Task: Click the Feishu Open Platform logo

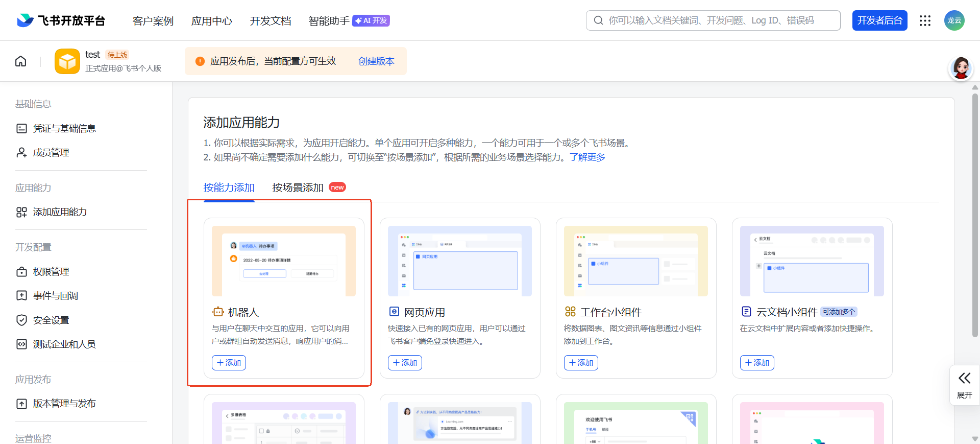Action: click(61, 20)
